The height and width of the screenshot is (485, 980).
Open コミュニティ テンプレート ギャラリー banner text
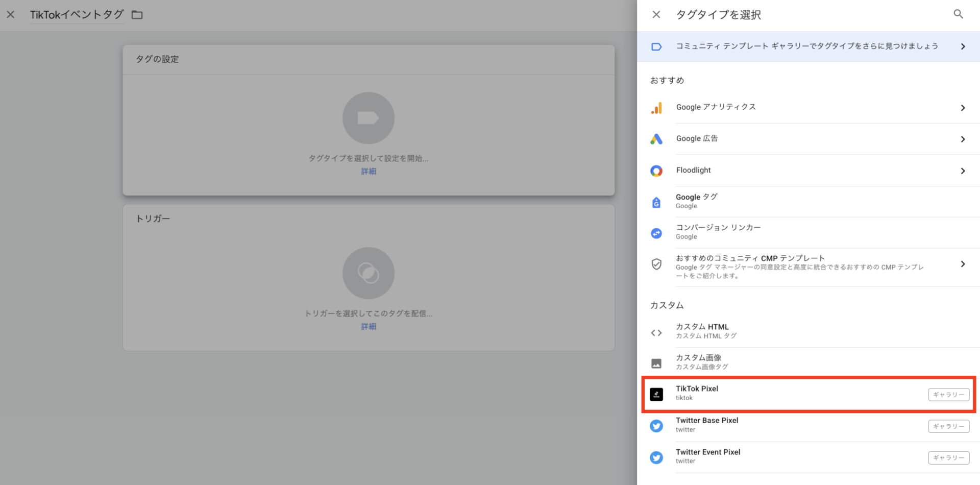coord(807,46)
